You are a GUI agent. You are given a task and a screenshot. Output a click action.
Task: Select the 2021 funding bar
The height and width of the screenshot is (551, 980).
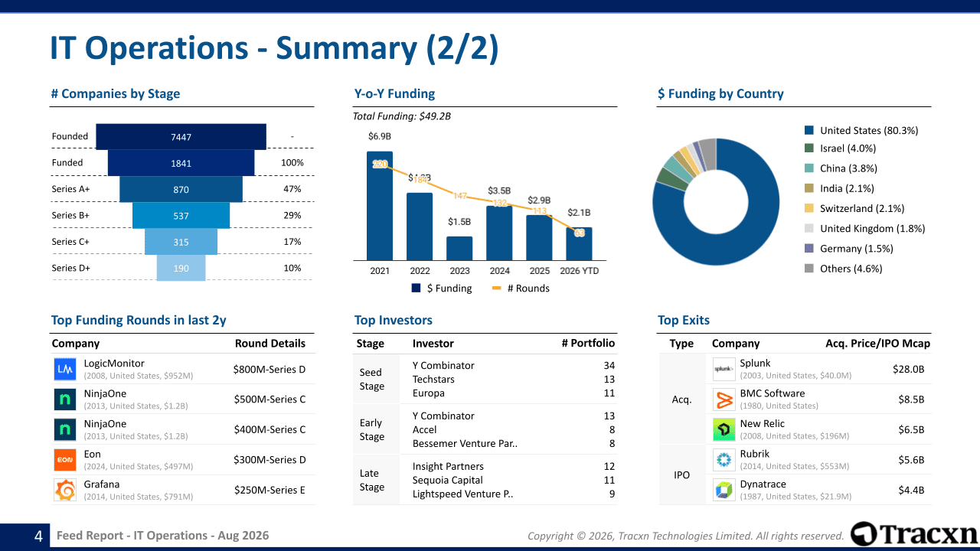click(380, 206)
